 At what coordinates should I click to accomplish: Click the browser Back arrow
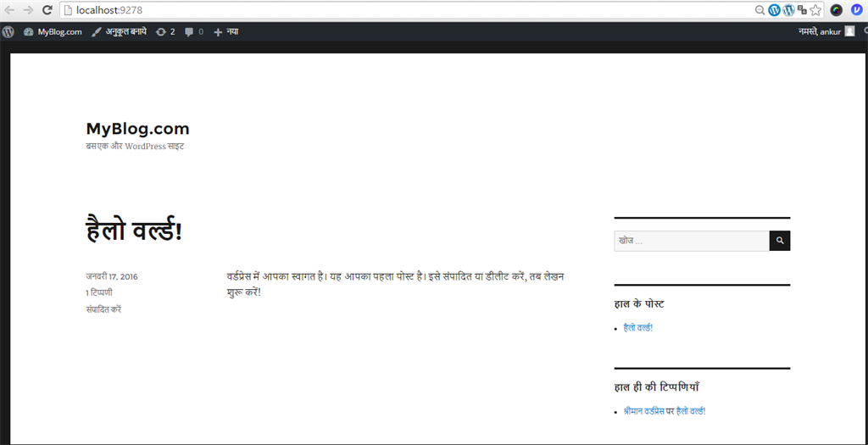9,10
